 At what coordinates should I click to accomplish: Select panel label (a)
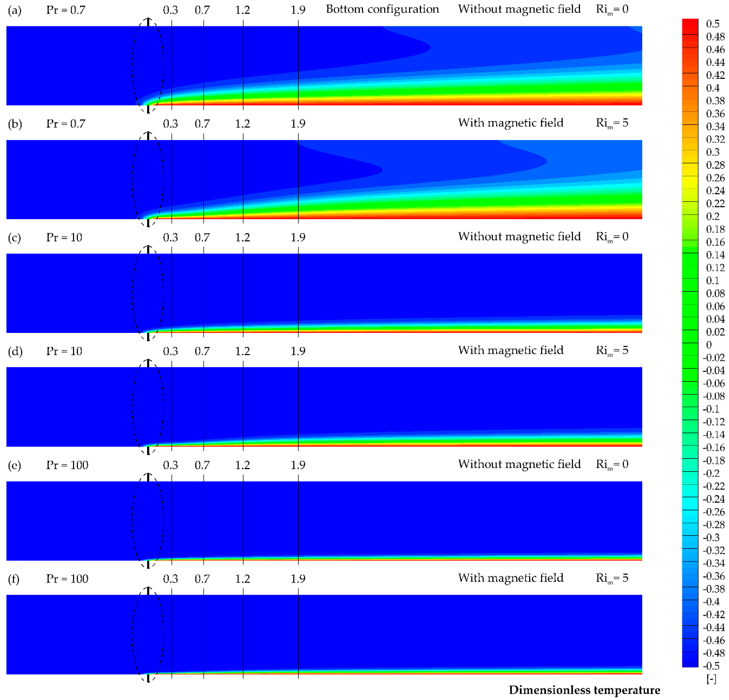15,10
